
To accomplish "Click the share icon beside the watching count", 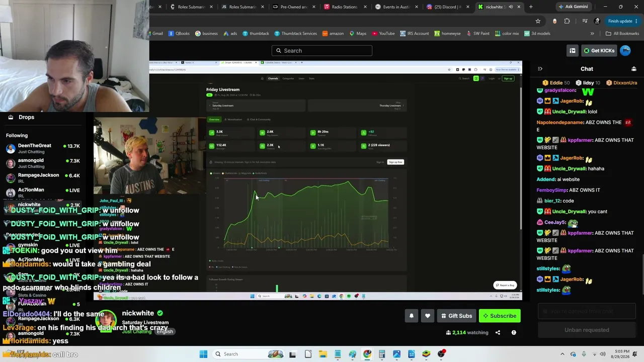I will pyautogui.click(x=498, y=332).
